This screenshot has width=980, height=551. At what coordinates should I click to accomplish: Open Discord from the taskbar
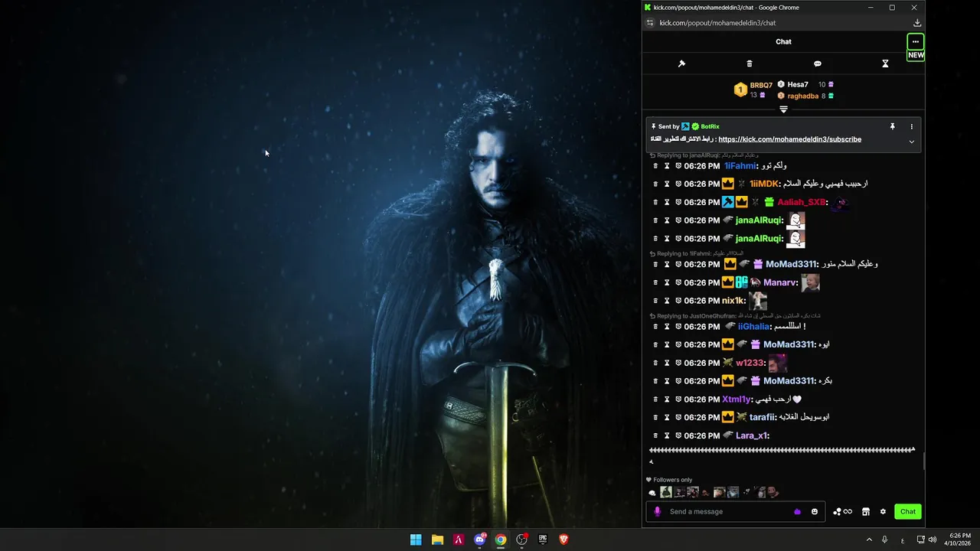(480, 540)
